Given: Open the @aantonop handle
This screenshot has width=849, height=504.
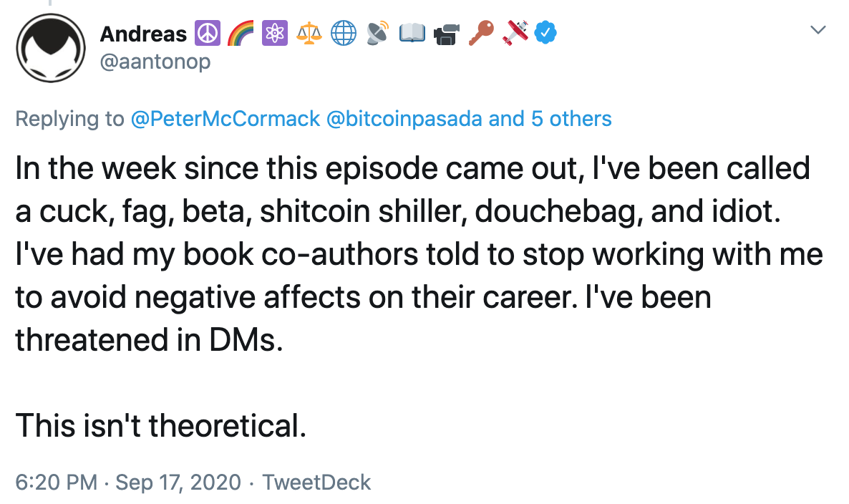Looking at the screenshot, I should 155,62.
